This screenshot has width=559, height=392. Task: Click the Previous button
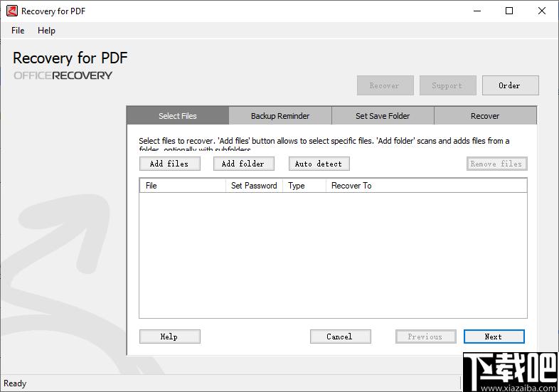(x=426, y=337)
